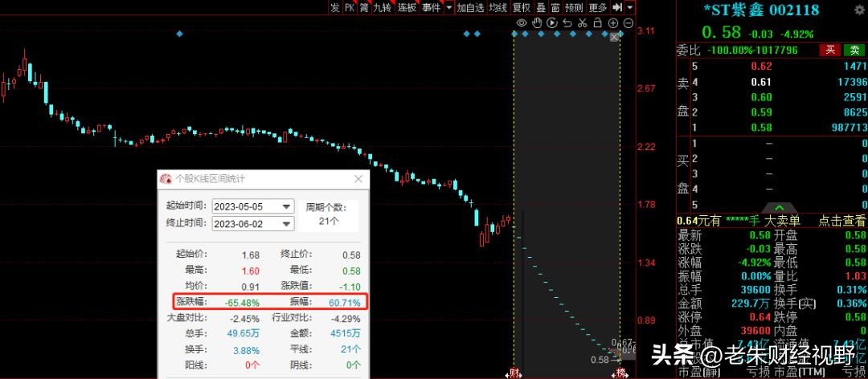The image size is (868, 379).
Task: Click the 财 marker at chart bottom
Action: [514, 374]
